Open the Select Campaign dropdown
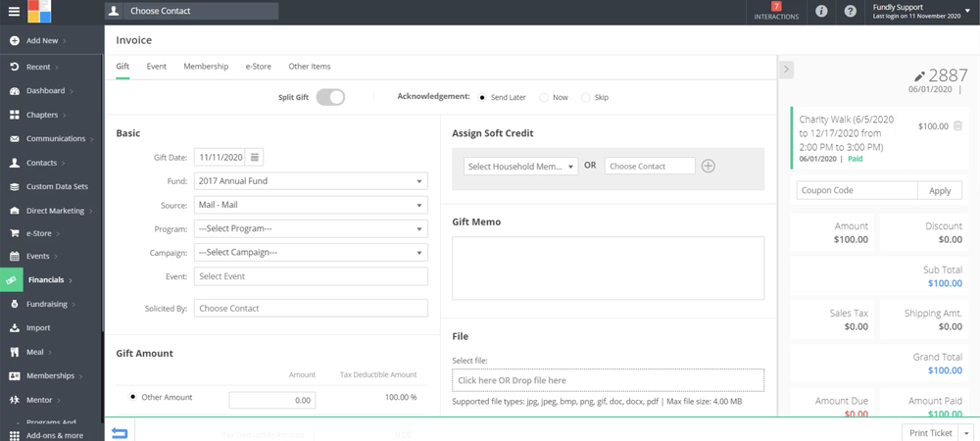The width and height of the screenshot is (980, 441). (x=311, y=253)
